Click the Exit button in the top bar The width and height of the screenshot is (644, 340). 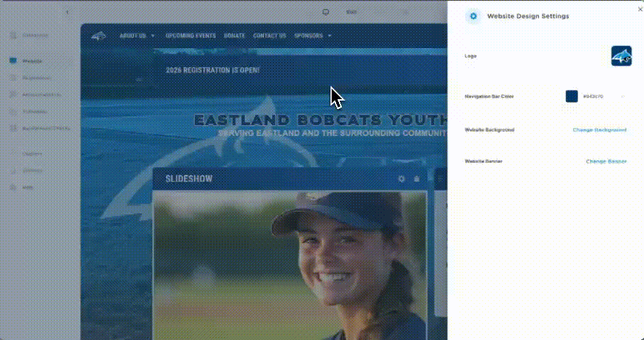351,12
